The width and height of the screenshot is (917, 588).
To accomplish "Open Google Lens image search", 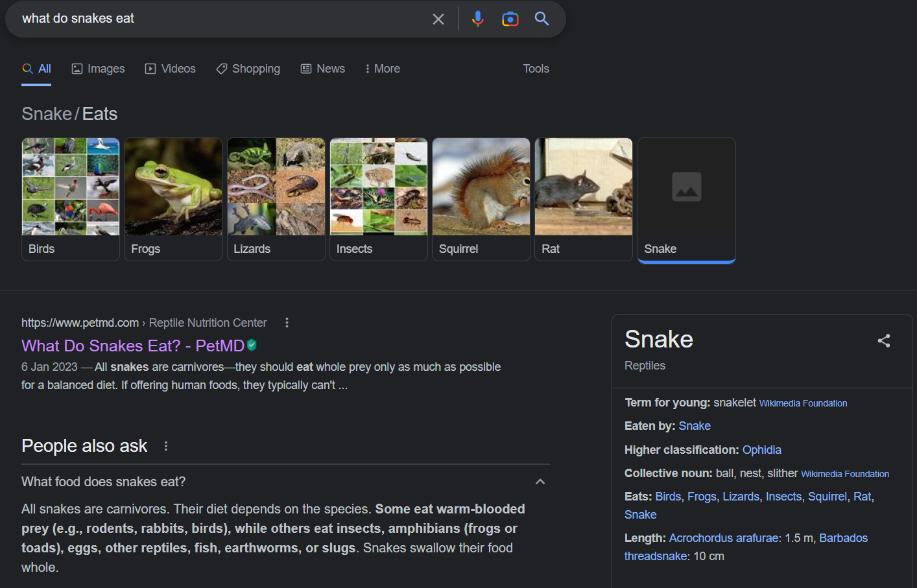I will 510,19.
